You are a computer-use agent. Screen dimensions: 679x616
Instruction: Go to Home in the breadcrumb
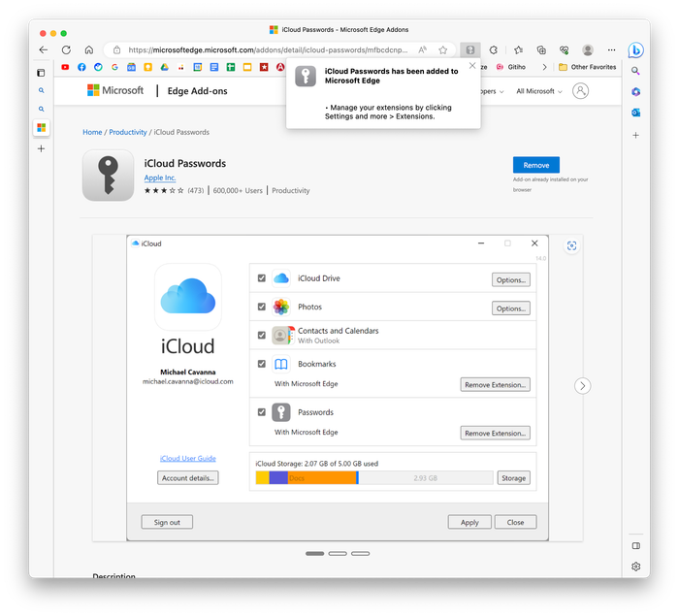click(92, 132)
